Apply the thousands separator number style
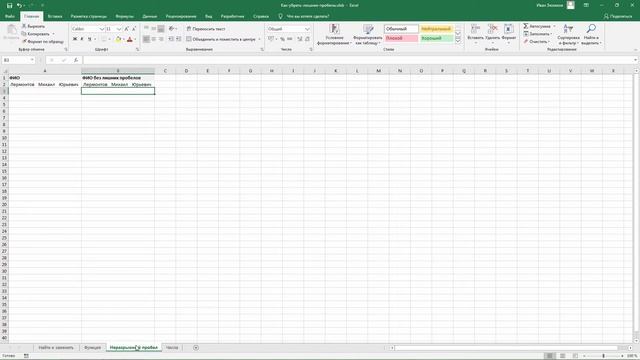 tap(289, 39)
